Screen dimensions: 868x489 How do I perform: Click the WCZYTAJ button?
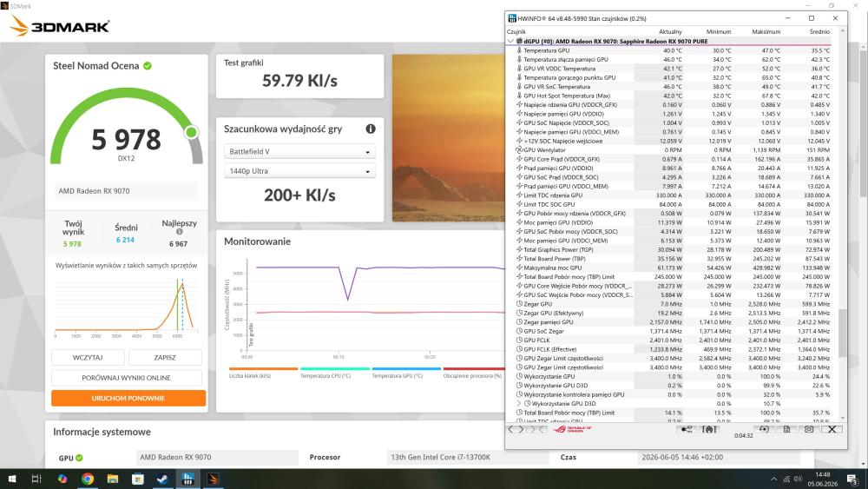(88, 357)
